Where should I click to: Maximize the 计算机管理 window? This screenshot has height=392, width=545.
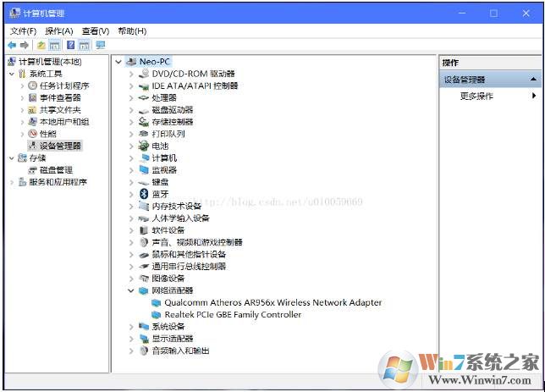pyautogui.click(x=493, y=14)
